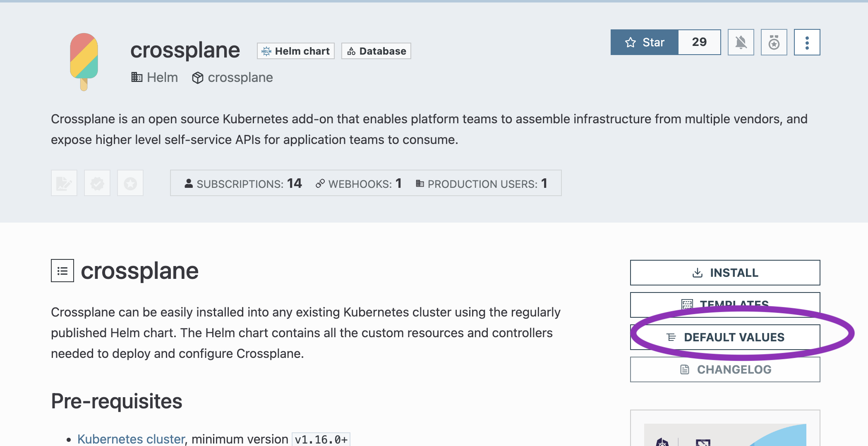Click the building icon beside Helm
Viewport: 868px width, 446px height.
coord(137,77)
